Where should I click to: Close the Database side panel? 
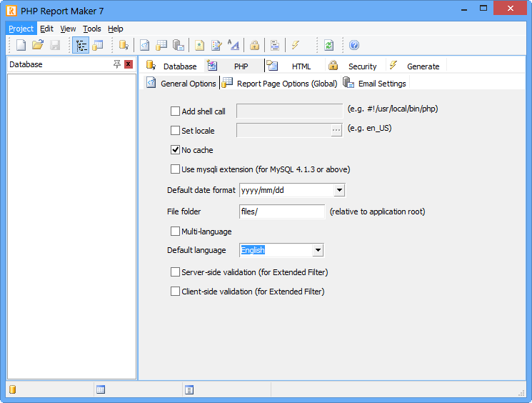coord(129,64)
